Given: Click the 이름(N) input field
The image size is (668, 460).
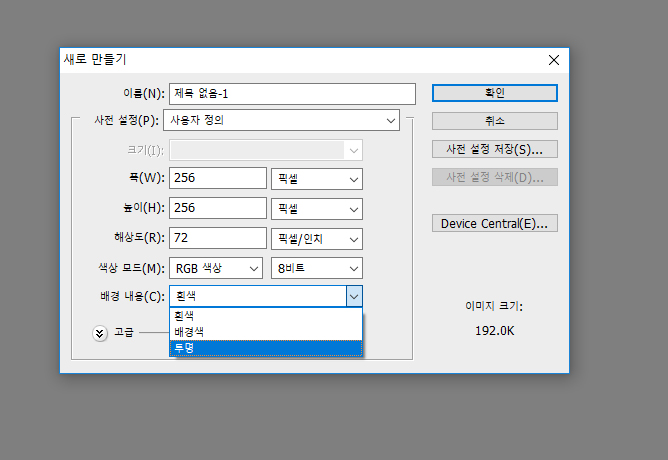Looking at the screenshot, I should (292, 94).
